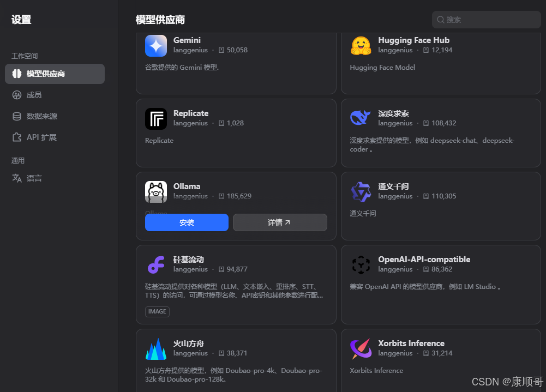Click the install count icon on Gemini card
The width and height of the screenshot is (546, 392).
pyautogui.click(x=221, y=50)
